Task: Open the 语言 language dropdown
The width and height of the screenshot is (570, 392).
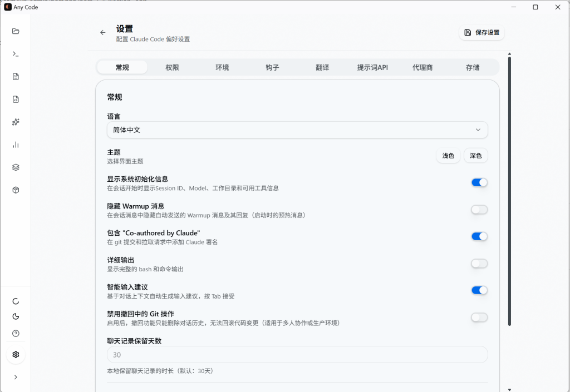Action: coord(297,130)
